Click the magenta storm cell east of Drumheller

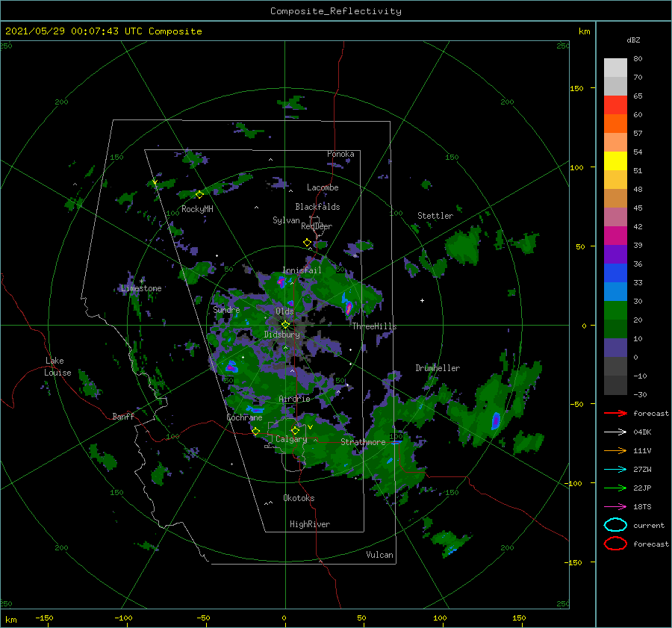tap(496, 420)
